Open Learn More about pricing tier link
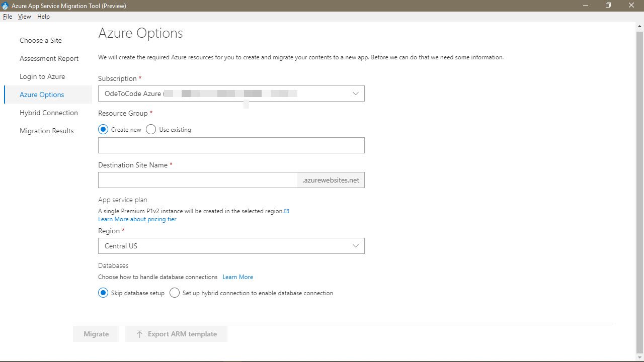This screenshot has height=362, width=644. click(137, 219)
